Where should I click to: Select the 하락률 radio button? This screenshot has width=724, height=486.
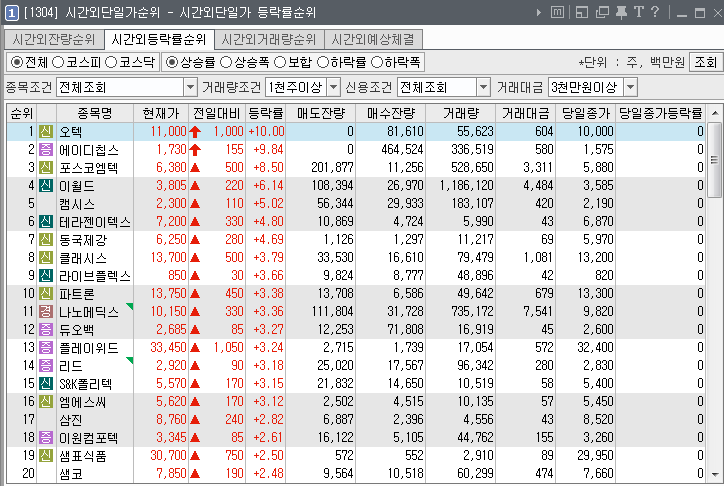click(323, 62)
